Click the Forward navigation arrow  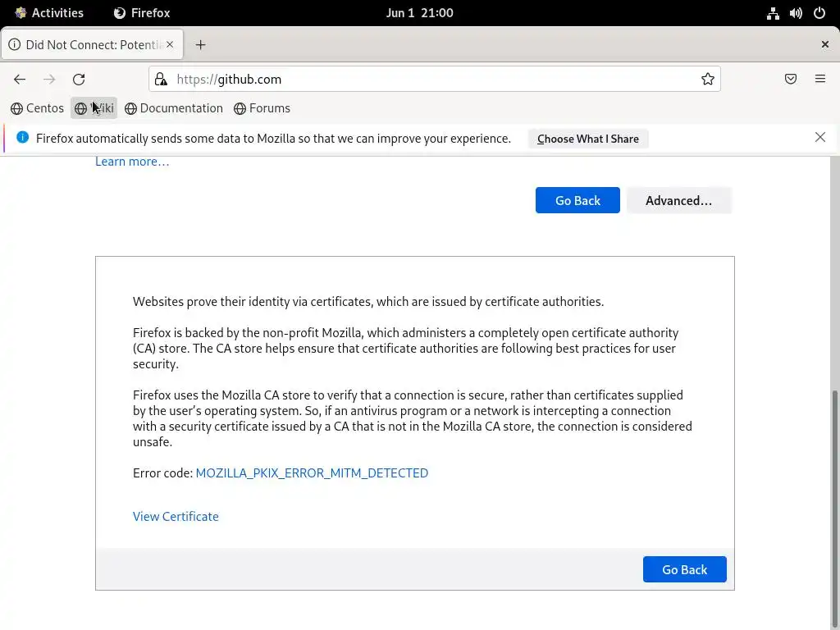49,80
